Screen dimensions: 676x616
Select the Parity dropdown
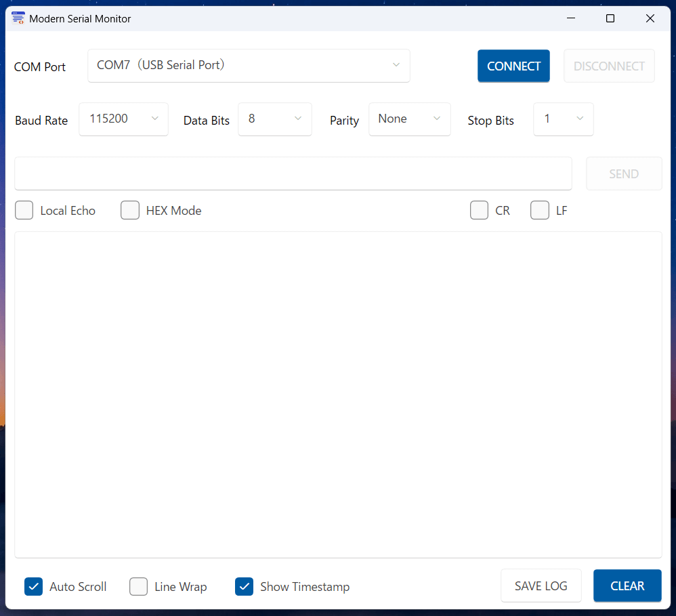coord(410,119)
